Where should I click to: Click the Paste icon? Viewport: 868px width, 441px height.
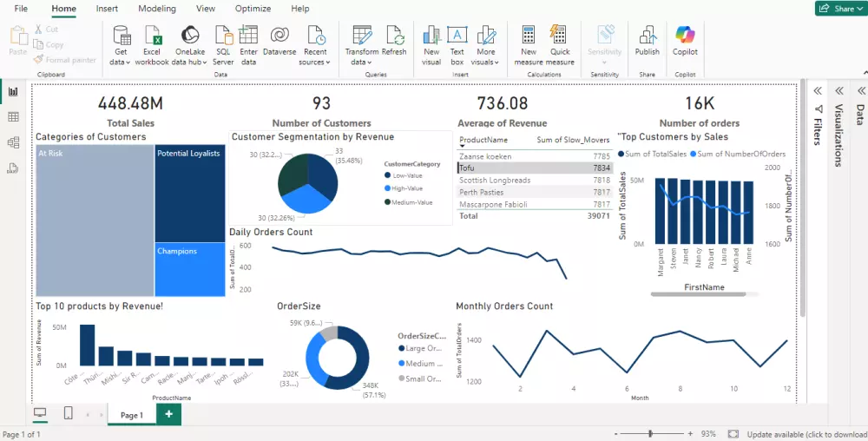pyautogui.click(x=17, y=36)
